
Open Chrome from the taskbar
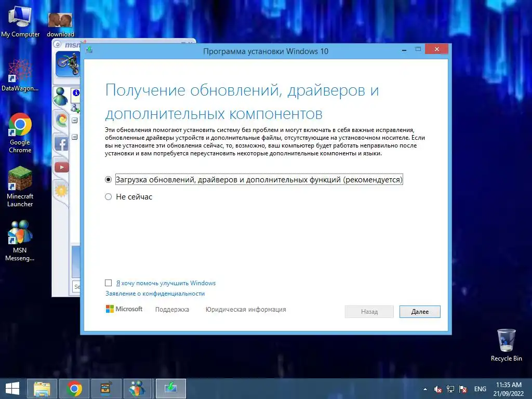click(x=74, y=389)
